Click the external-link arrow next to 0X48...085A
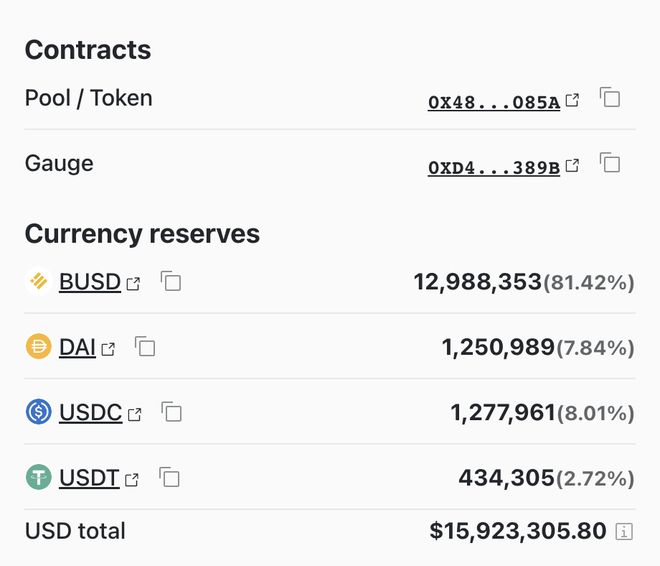The width and height of the screenshot is (660, 566). [x=572, y=100]
